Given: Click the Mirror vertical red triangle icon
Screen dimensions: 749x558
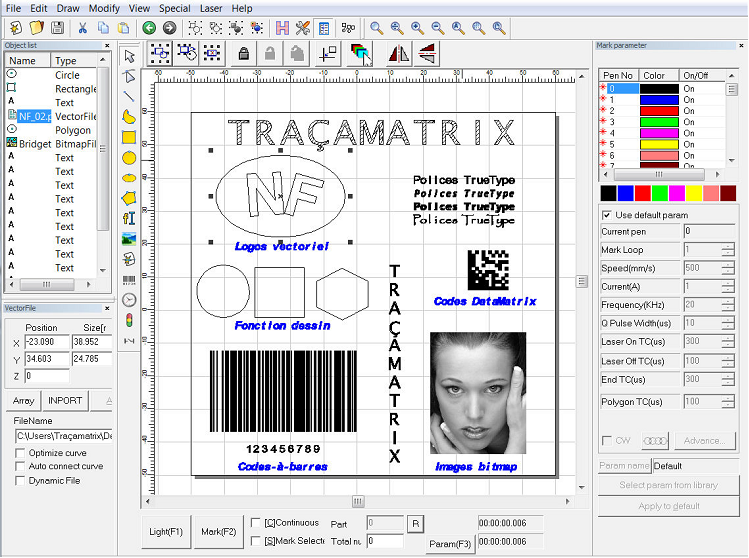Looking at the screenshot, I should (427, 53).
